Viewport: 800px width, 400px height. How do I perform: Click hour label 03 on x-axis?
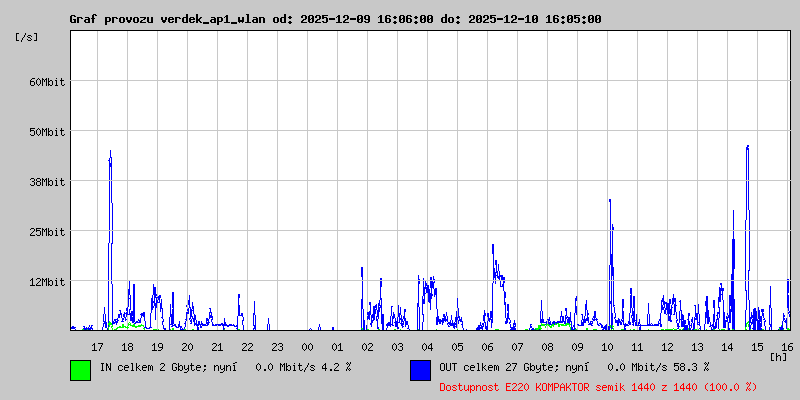point(397,347)
